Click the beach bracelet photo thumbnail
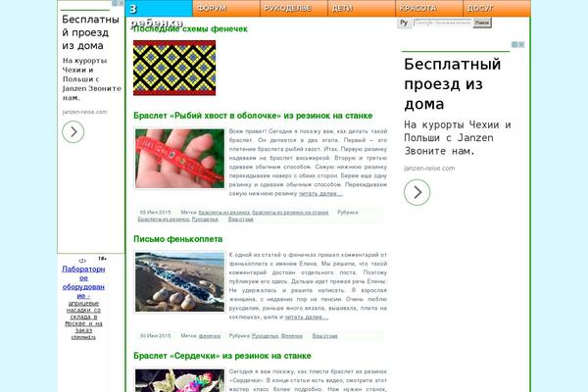This screenshot has height=392, width=588. (x=179, y=281)
